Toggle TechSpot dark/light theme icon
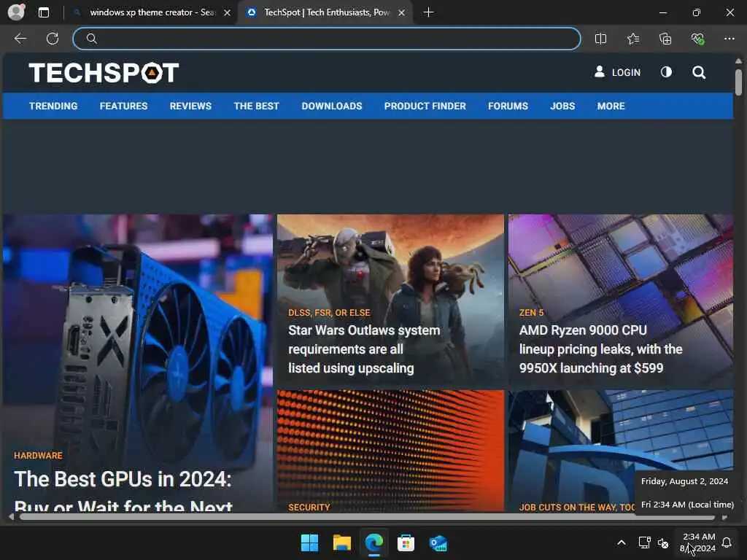747x560 pixels. pos(666,72)
